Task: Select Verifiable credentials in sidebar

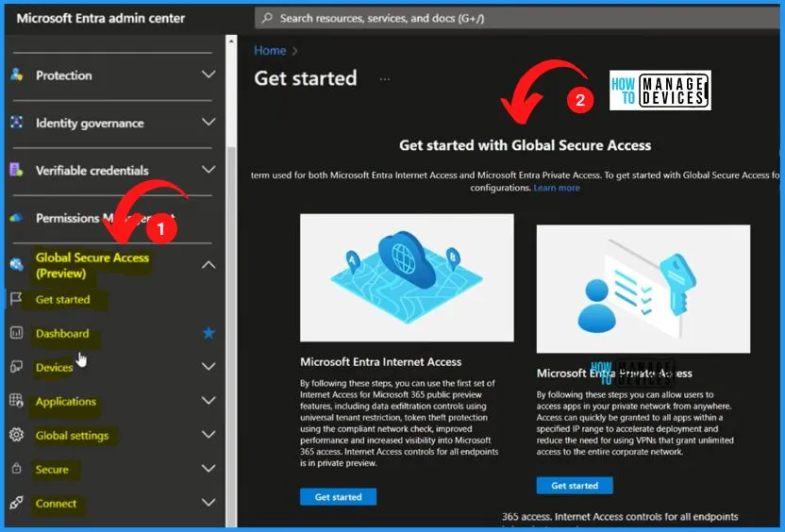Action: pos(92,171)
